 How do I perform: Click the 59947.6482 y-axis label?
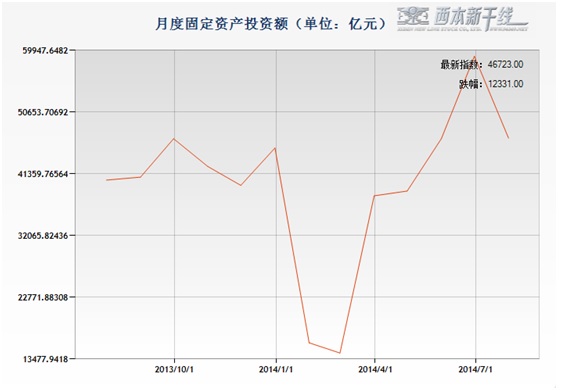[x=45, y=50]
